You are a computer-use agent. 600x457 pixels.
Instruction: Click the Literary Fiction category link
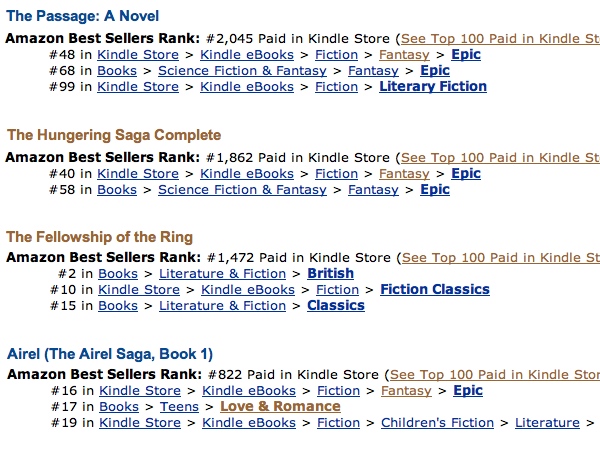tap(433, 87)
